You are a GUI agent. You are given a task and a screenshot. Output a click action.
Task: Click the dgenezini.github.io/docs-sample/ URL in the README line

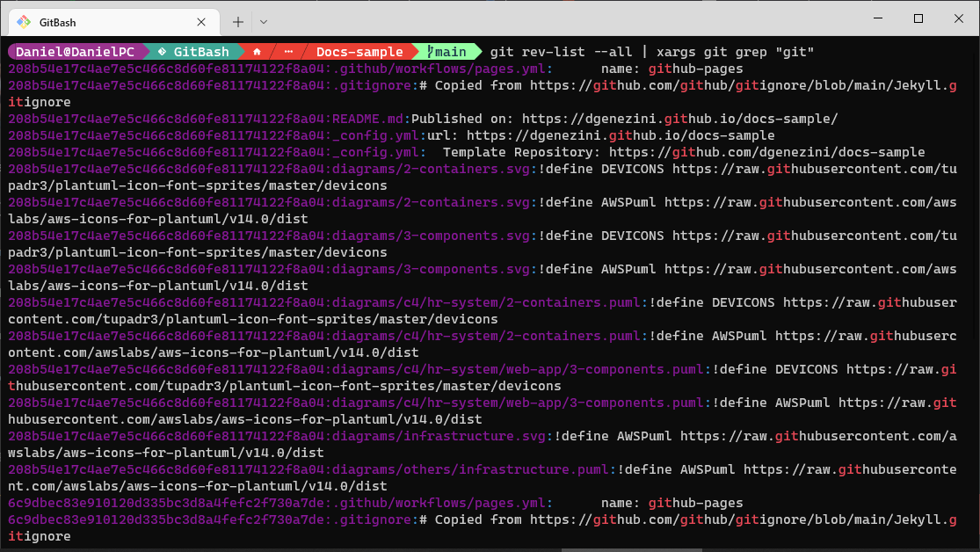coord(680,119)
